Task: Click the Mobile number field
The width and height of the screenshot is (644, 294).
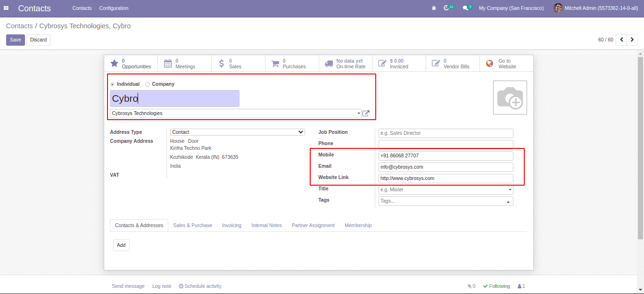Action: [446, 156]
